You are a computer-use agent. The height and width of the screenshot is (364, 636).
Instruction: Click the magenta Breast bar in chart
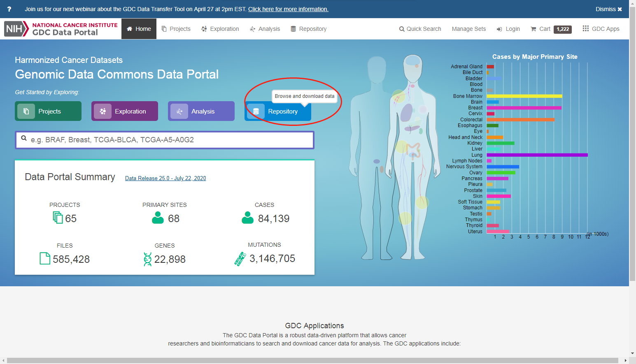click(524, 108)
